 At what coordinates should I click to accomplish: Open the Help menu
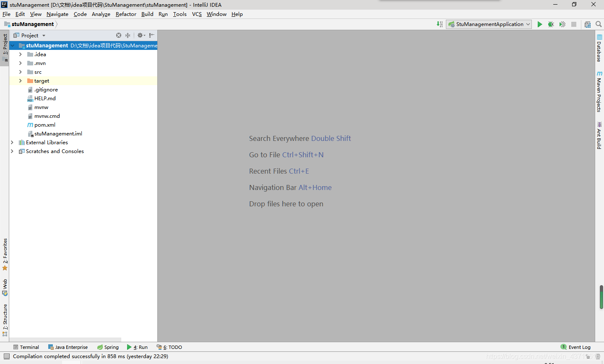[237, 14]
